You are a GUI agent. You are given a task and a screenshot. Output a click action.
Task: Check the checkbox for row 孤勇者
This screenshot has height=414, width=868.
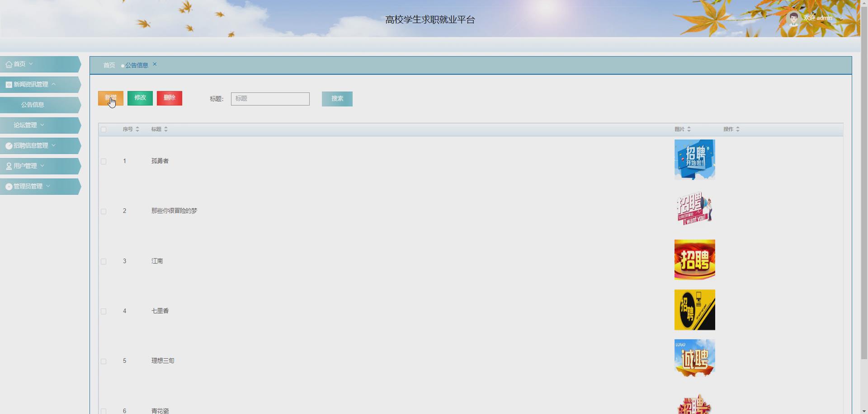(104, 161)
